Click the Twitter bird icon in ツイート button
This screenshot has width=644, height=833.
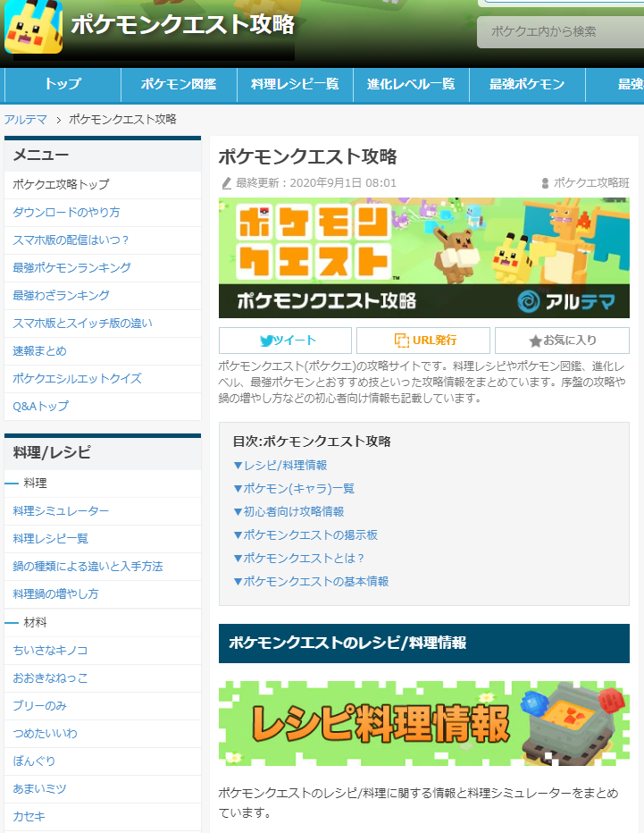266,341
